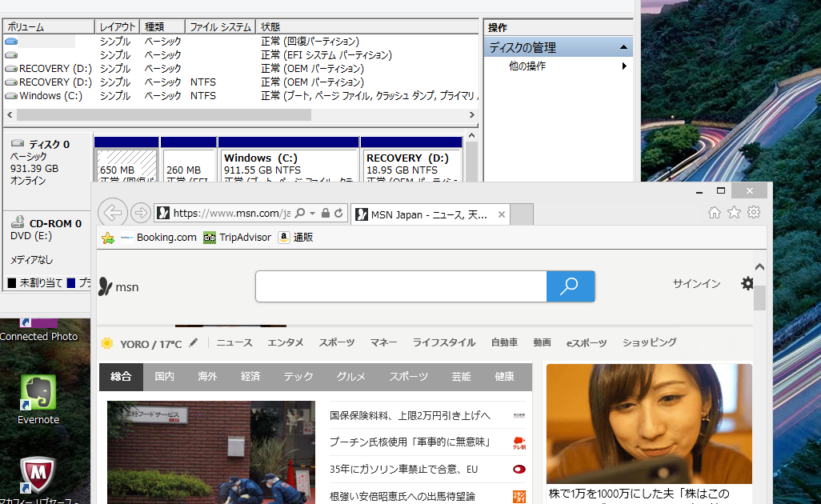Viewport: 821px width, 504px height.
Task: Click volume list horizontal scrollbar right arrow
Action: pos(472,114)
